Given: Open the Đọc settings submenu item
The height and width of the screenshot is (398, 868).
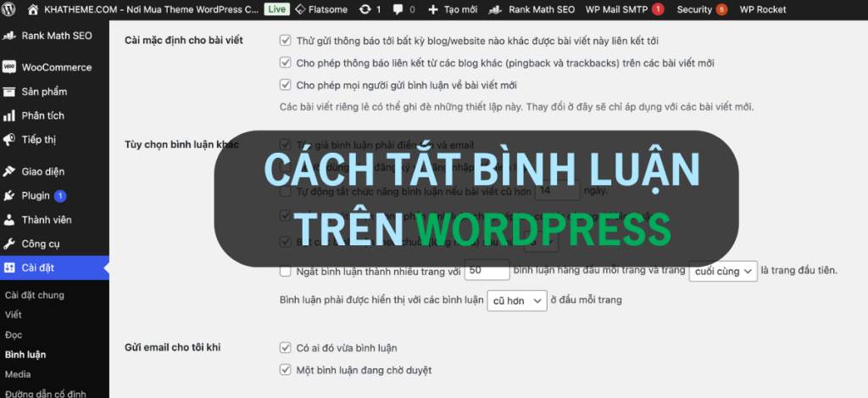Looking at the screenshot, I should (14, 335).
